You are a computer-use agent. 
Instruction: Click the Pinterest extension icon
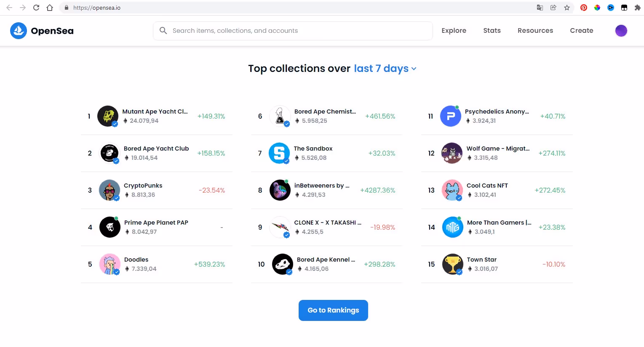pyautogui.click(x=584, y=8)
